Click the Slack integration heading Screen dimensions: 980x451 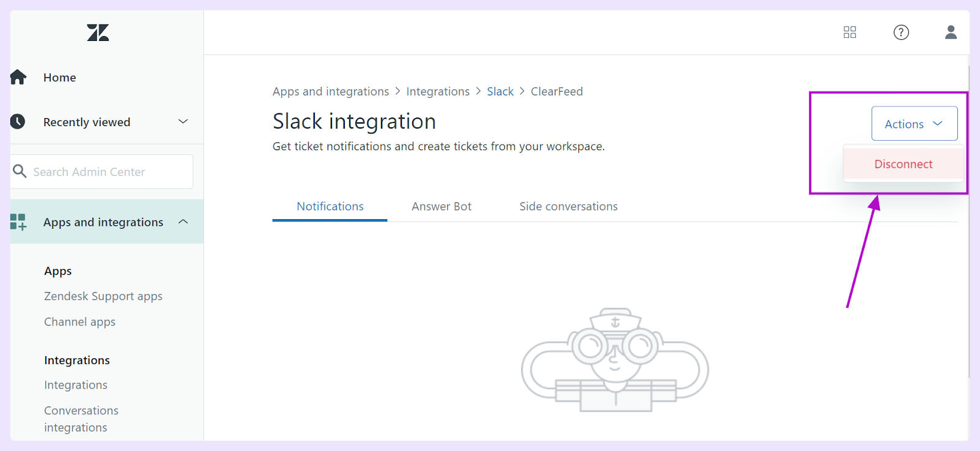click(354, 121)
